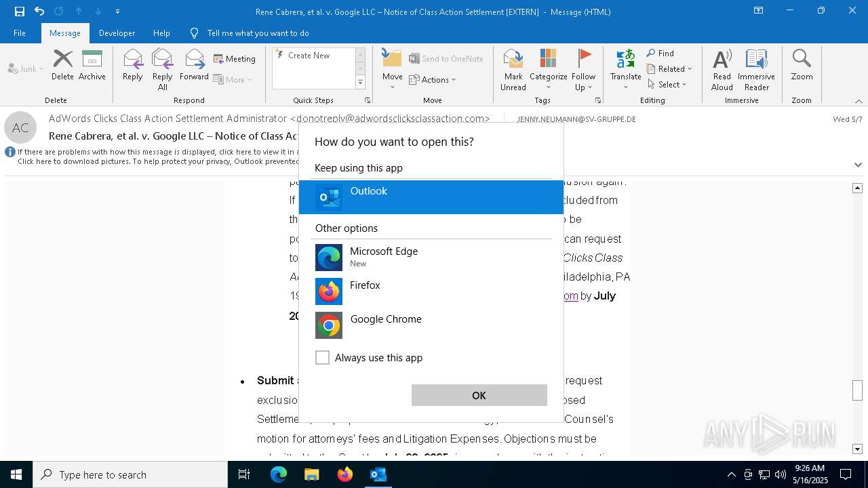Click the Save icon in title bar
Image resolution: width=868 pixels, height=488 pixels.
click(x=19, y=12)
